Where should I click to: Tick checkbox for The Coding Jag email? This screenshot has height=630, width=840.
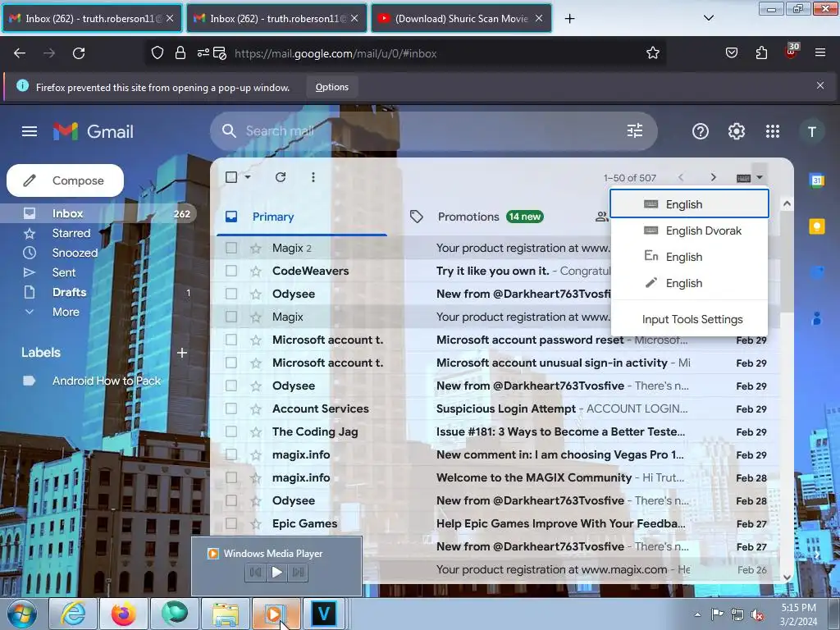click(231, 431)
